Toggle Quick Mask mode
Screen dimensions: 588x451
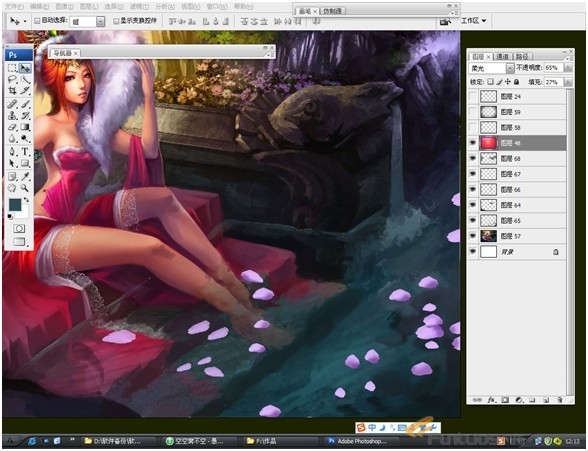click(x=19, y=228)
